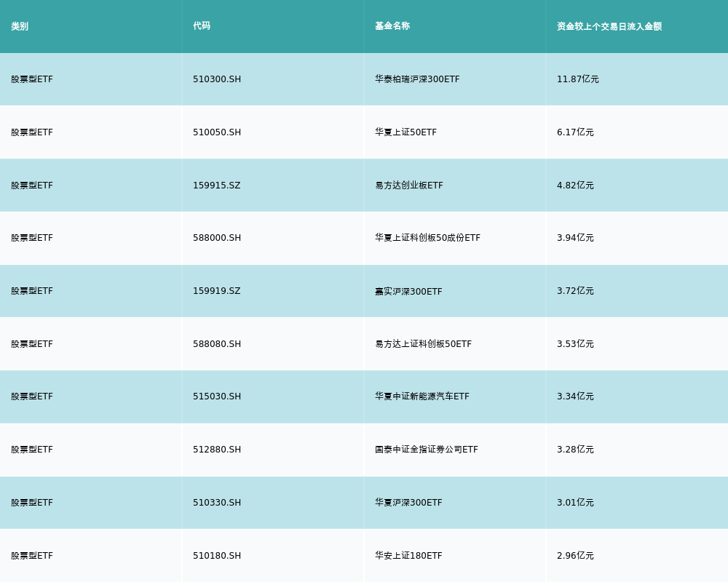Click 股票型ETF in the 510300.SH row
This screenshot has width=728, height=582.
[32, 79]
